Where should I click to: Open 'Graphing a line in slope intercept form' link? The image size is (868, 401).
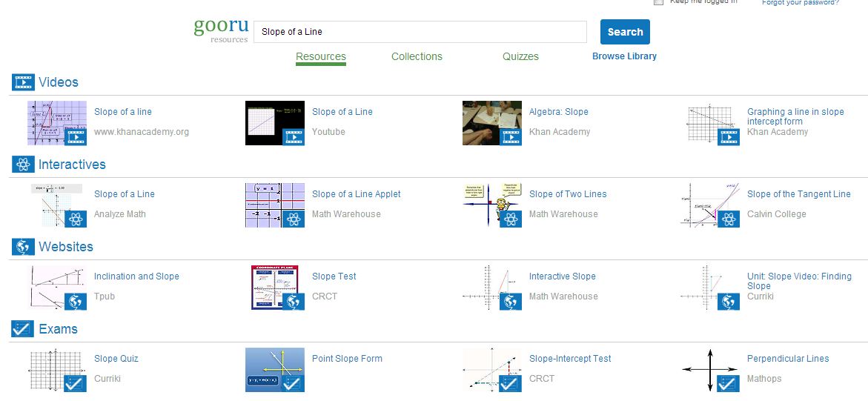[795, 116]
